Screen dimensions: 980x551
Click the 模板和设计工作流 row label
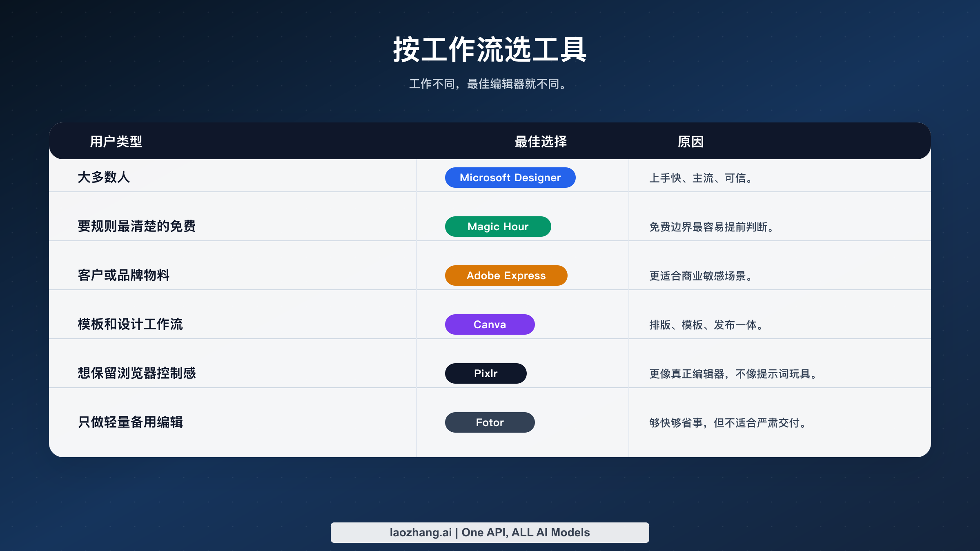(x=130, y=324)
